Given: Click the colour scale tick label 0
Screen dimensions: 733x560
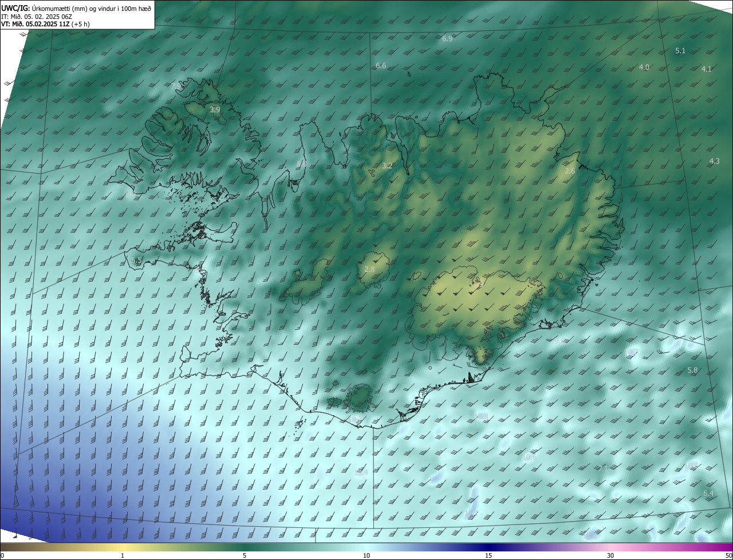Looking at the screenshot, I should click(x=2, y=556).
